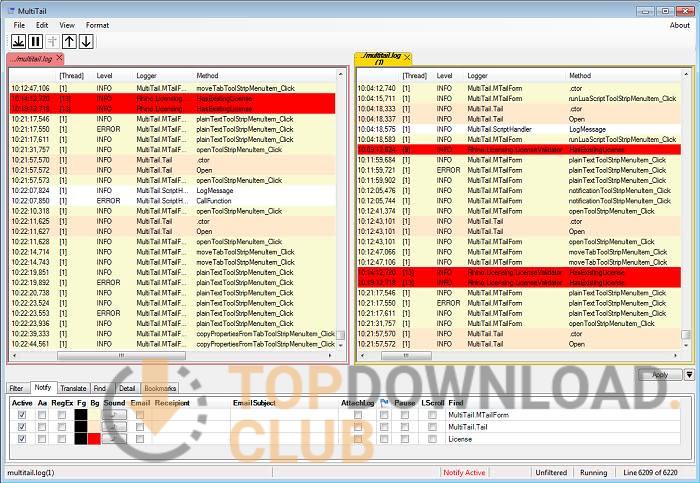Pick foreground color swatch for License row

81,439
